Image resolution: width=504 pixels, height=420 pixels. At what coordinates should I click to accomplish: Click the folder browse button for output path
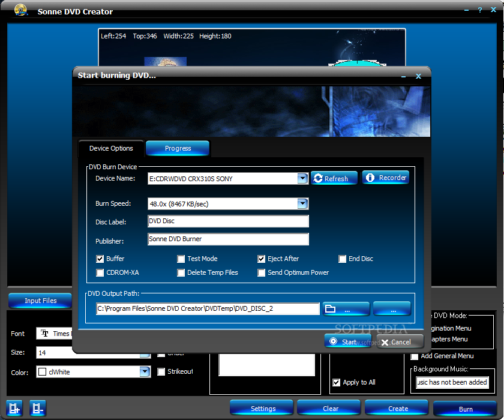[346, 309]
